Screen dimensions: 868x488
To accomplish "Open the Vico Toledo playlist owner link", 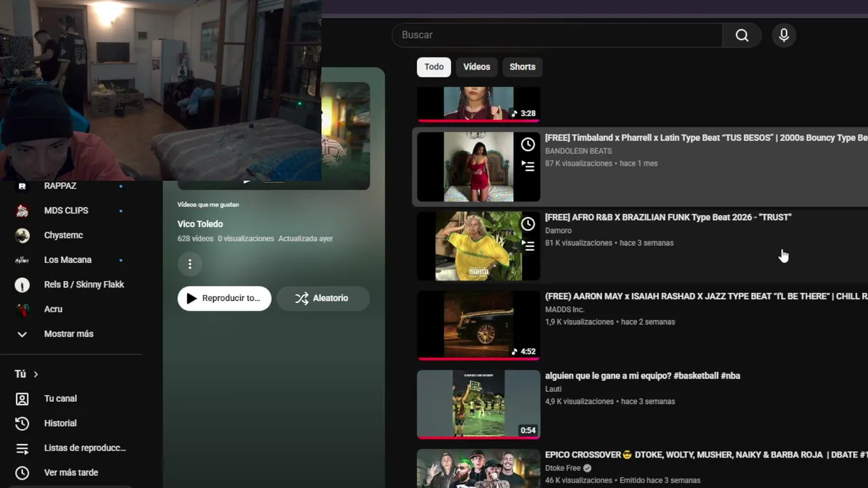I will [200, 224].
